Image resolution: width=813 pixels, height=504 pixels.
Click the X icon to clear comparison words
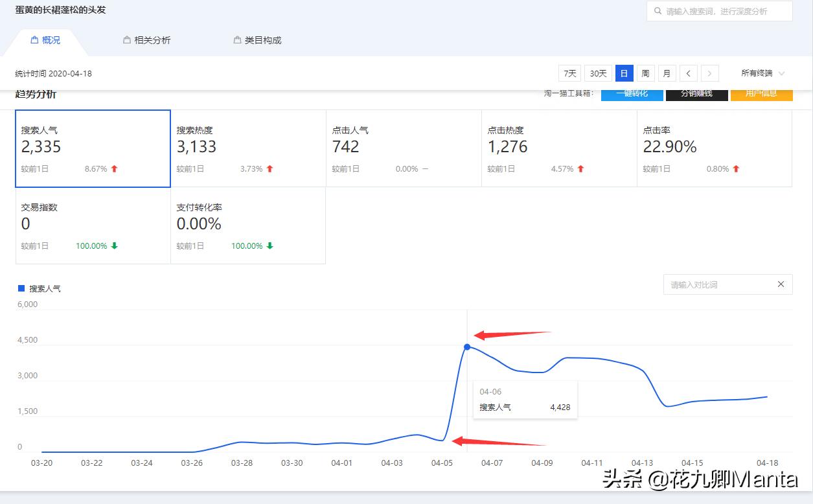pos(781,284)
